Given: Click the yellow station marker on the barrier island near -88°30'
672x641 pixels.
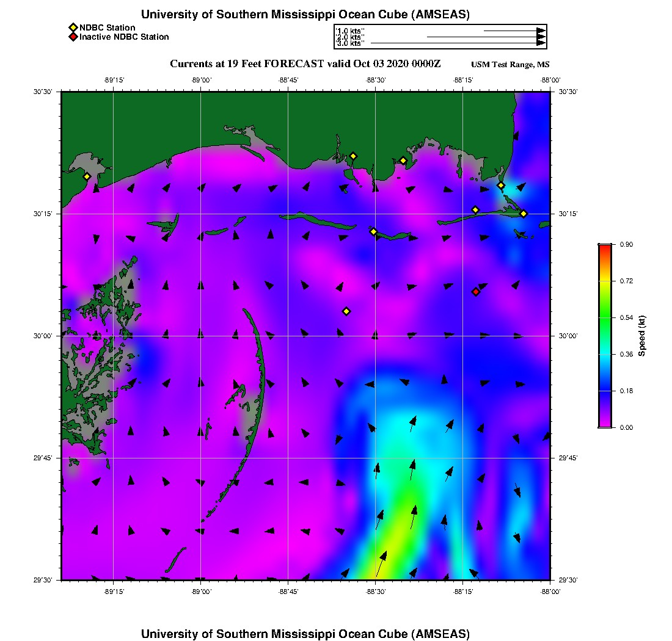Looking at the screenshot, I should click(x=373, y=231).
